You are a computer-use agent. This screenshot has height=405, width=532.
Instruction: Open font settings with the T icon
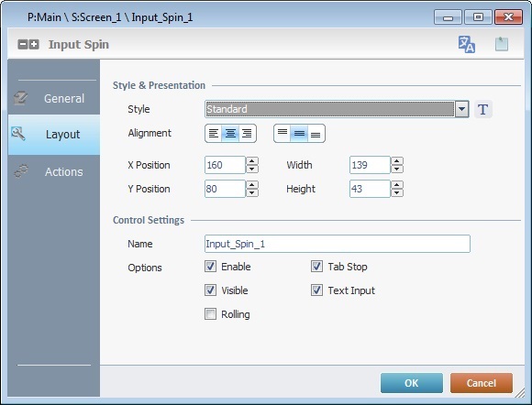coord(482,109)
